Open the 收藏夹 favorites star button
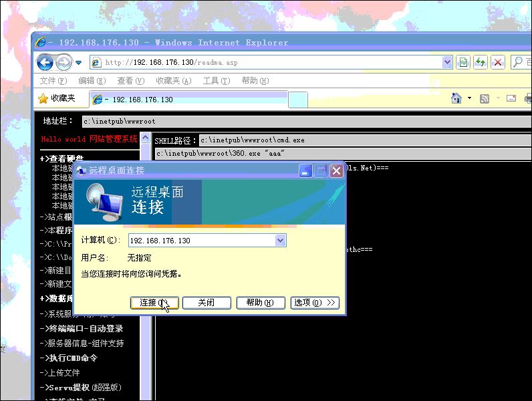532x401 pixels. point(57,98)
